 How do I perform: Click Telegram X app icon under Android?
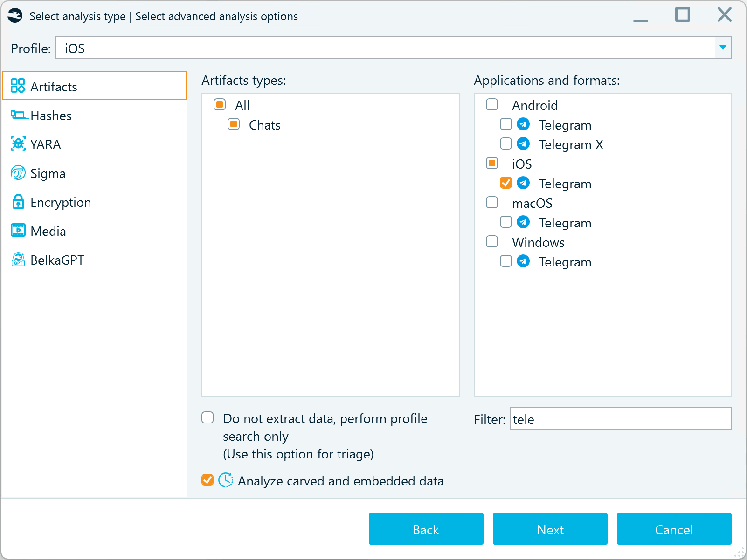coord(523,144)
